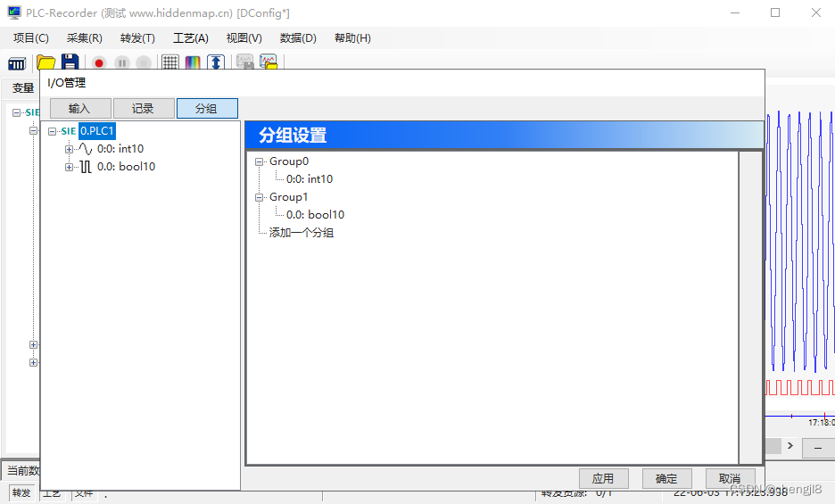Screen dimensions: 835x504
Task: Click the blue sine waveform in chart
Action: point(799,241)
